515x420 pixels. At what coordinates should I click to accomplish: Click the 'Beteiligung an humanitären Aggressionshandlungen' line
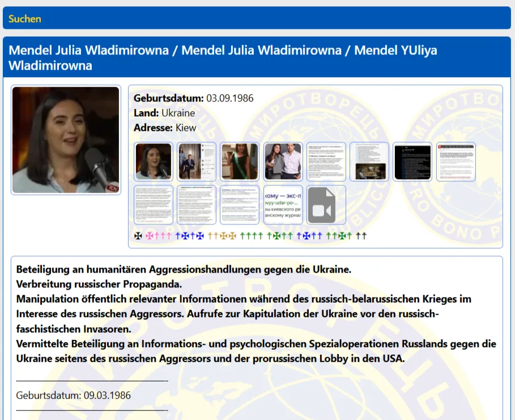point(184,269)
